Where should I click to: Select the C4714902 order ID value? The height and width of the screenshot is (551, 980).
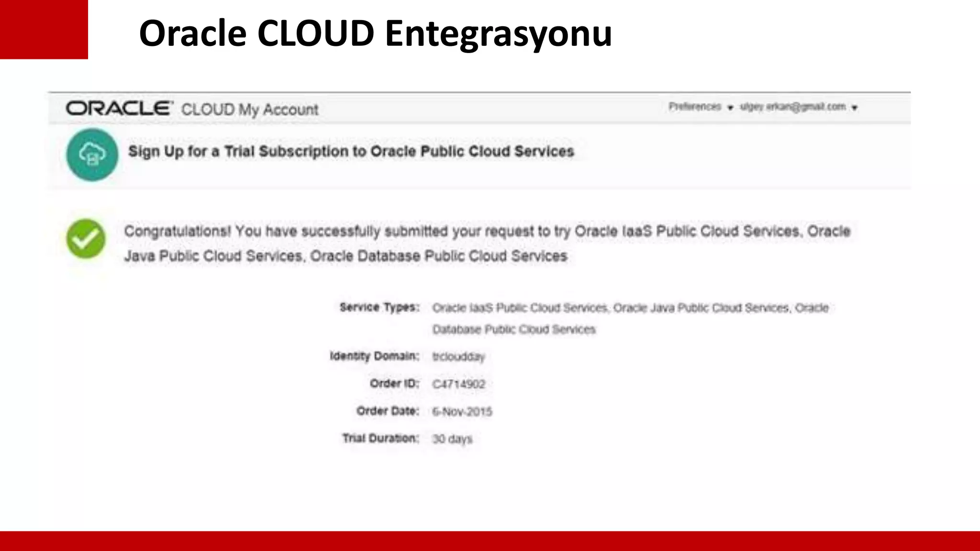[458, 384]
